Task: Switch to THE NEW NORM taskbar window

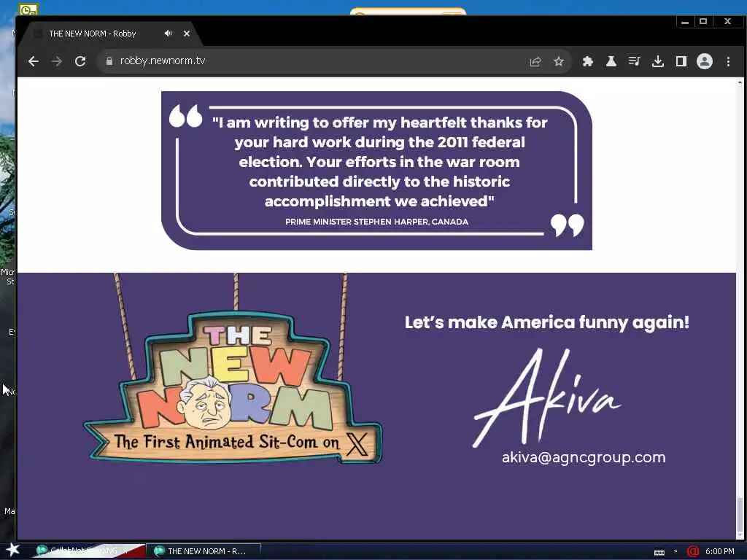Action: tap(204, 551)
